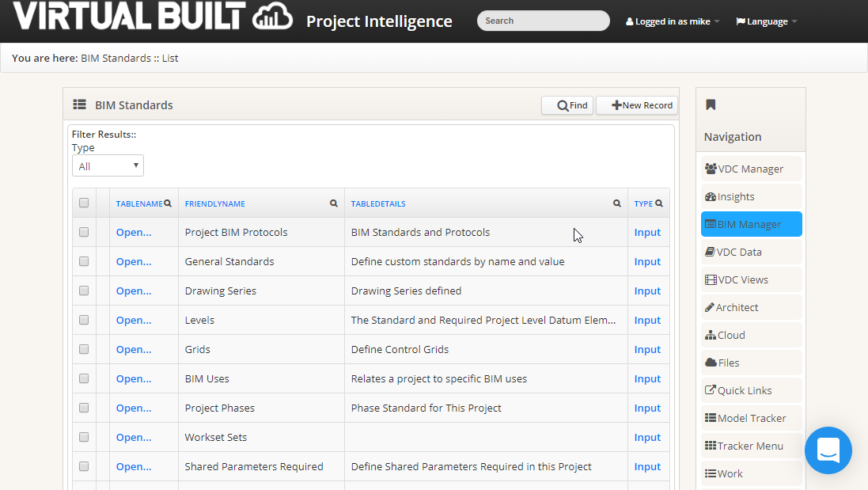This screenshot has height=490, width=868.
Task: Open Insights in navigation
Action: point(751,196)
